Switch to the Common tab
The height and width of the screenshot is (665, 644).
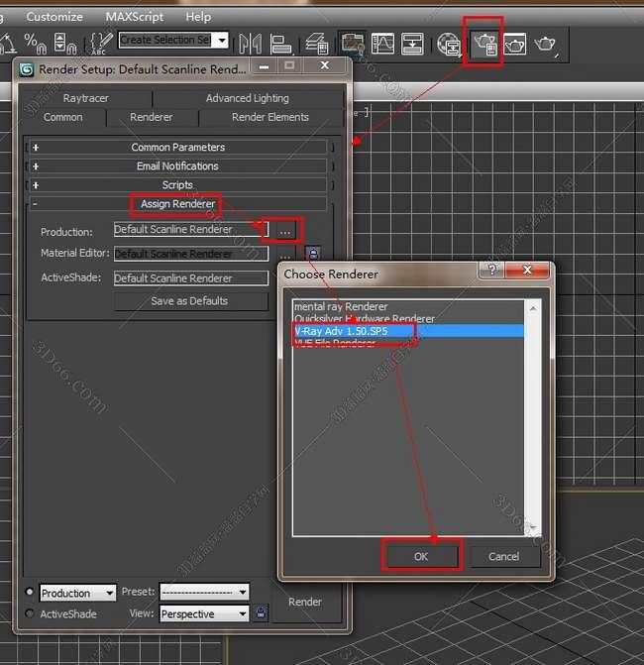click(63, 117)
